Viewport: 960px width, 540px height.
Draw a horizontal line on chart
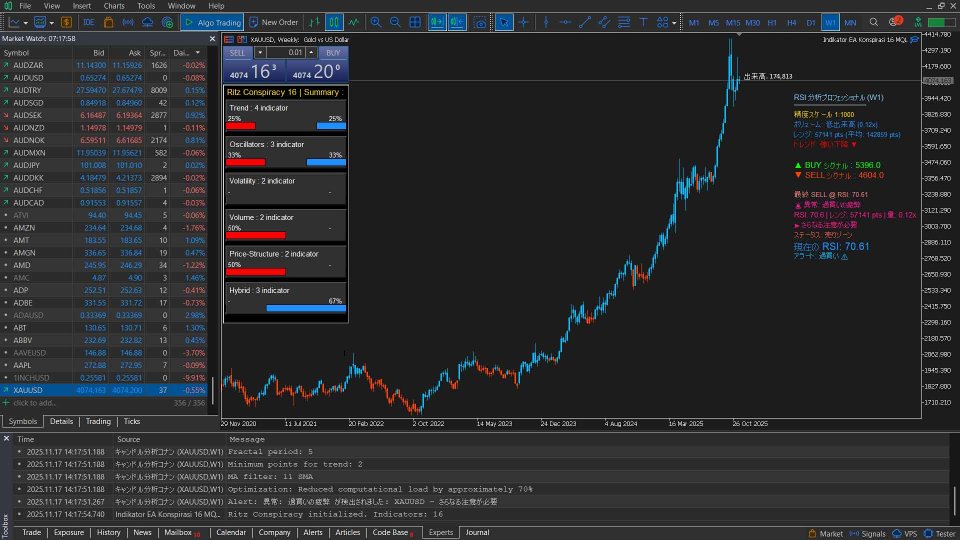click(x=565, y=22)
